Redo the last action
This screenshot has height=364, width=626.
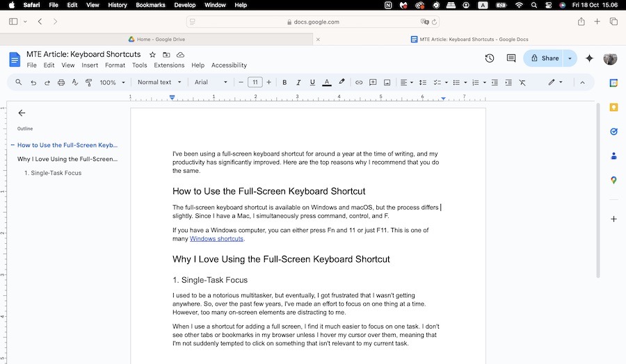coord(47,83)
